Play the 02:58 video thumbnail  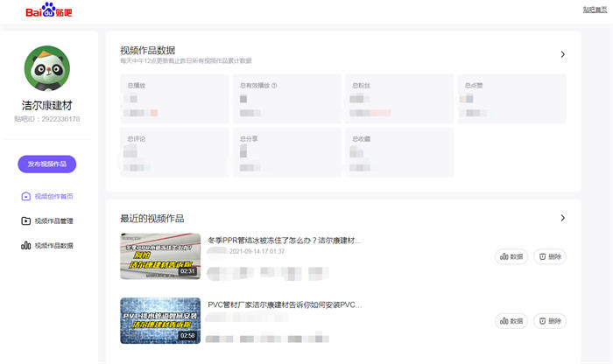(160, 320)
